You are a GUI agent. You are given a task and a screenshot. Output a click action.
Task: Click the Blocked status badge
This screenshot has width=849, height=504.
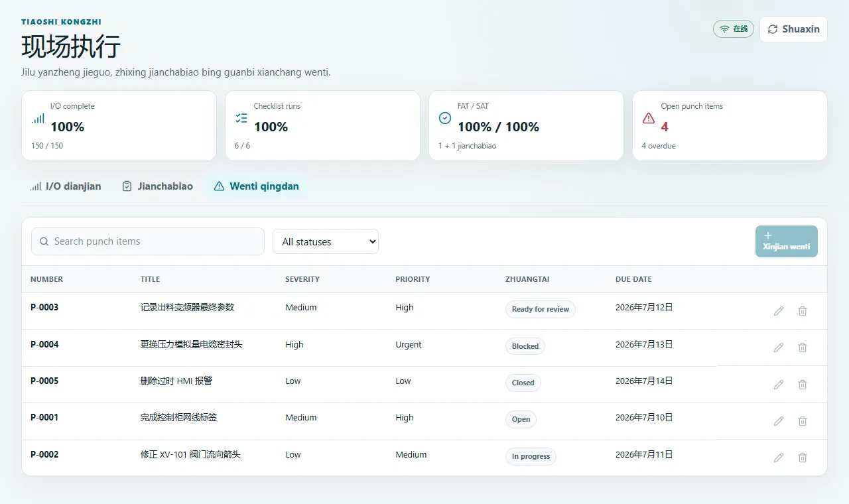point(525,346)
